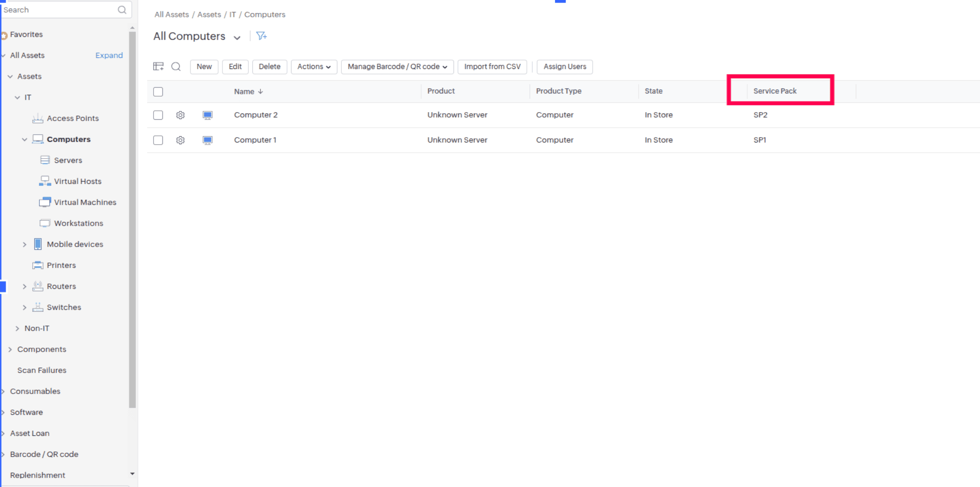This screenshot has height=487, width=980.
Task: Open Scan Failures in the sidebar
Action: pyautogui.click(x=42, y=370)
